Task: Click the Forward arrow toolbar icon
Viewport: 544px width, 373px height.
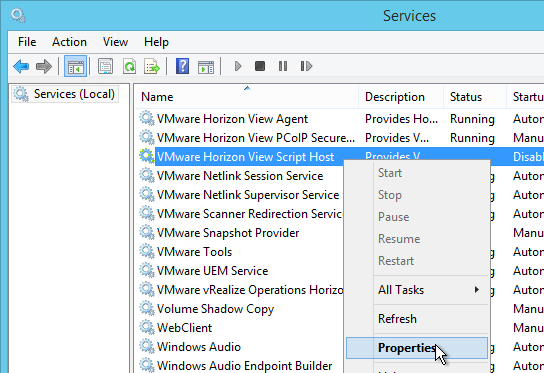Action: click(x=44, y=66)
